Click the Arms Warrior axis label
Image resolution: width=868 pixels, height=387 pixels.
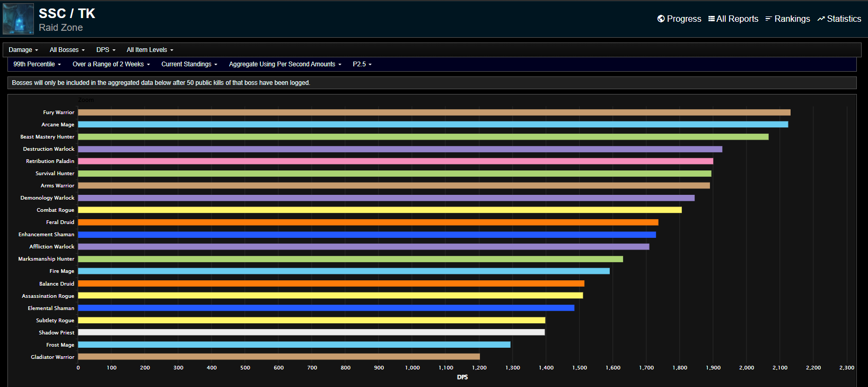point(58,186)
